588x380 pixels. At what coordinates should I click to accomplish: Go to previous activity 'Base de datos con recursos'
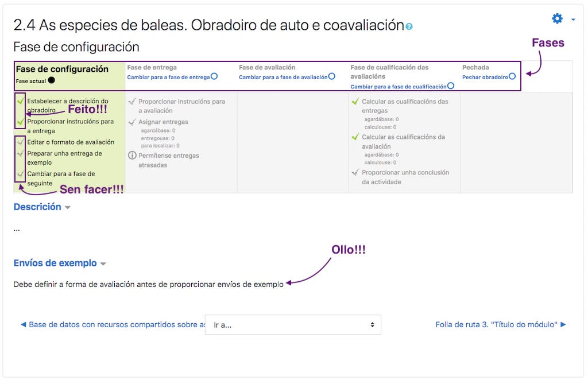click(x=112, y=325)
